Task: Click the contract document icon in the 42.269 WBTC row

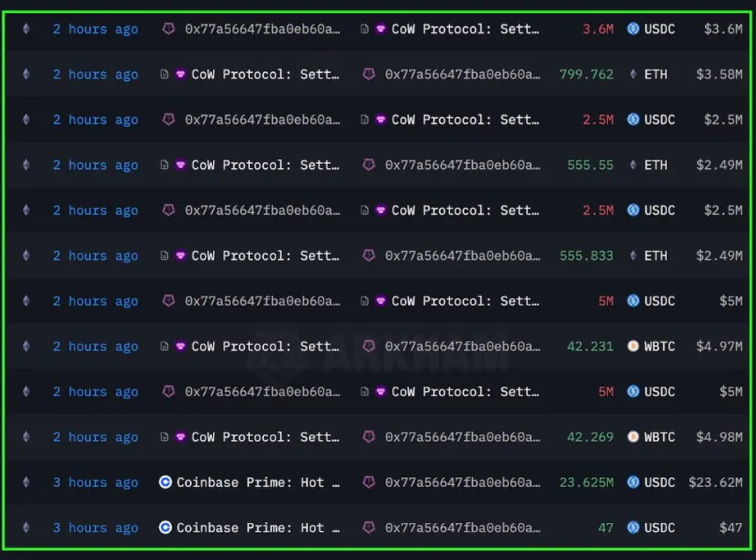Action: tap(165, 437)
